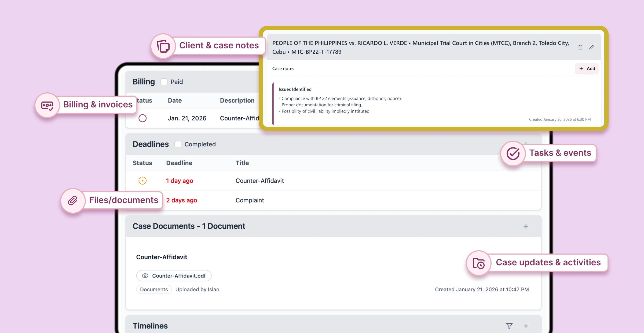The image size is (644, 333).
Task: Click the Billing & invoices icon
Action: pos(47,105)
